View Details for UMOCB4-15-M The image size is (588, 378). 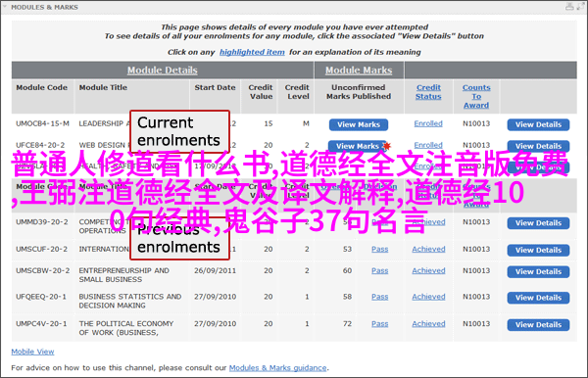[538, 124]
